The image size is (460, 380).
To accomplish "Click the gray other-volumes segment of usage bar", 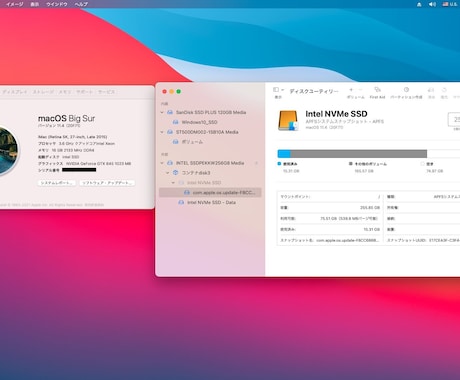I will pyautogui.click(x=359, y=154).
